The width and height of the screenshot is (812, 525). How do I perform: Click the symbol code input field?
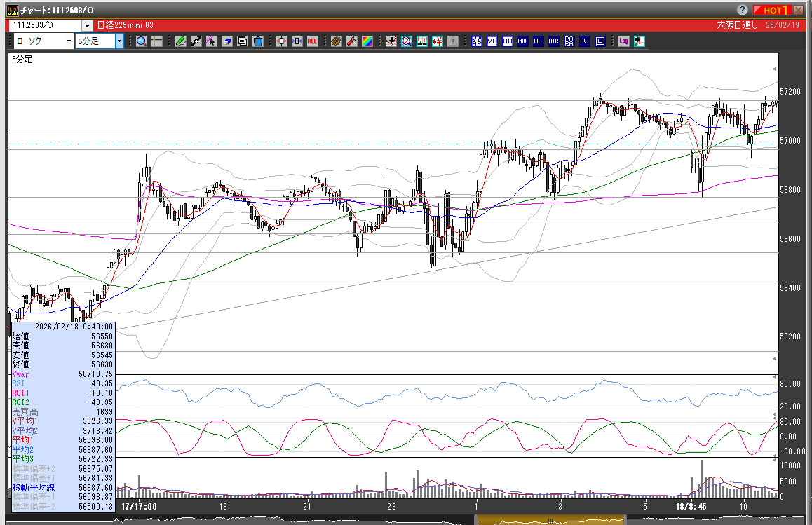click(43, 25)
